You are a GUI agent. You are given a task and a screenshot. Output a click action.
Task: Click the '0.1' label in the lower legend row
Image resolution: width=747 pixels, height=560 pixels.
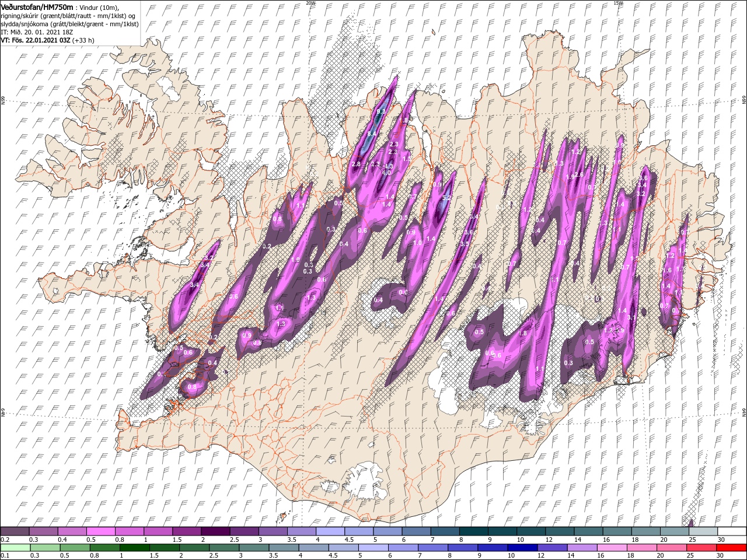(x=5, y=555)
